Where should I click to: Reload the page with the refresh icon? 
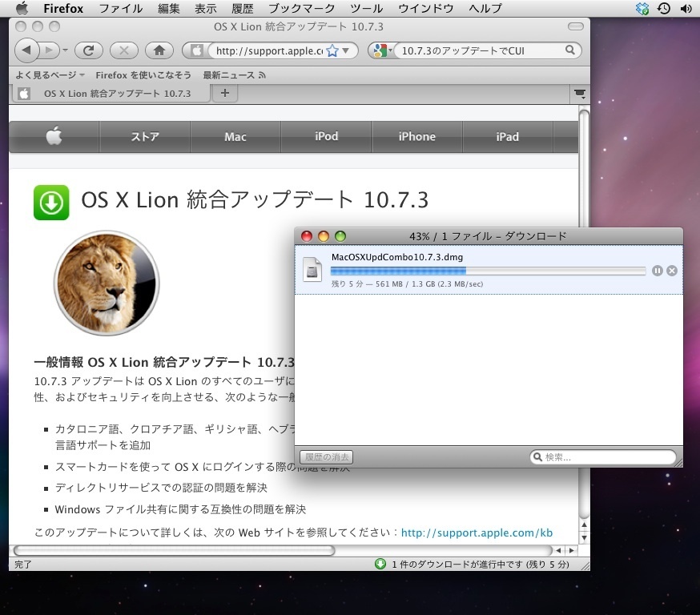(x=88, y=50)
